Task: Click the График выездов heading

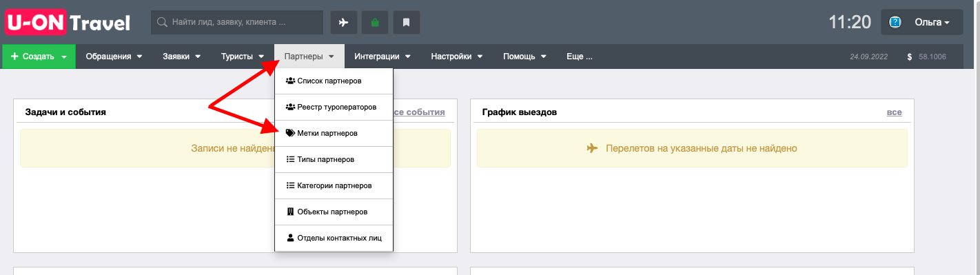Action: pos(520,112)
